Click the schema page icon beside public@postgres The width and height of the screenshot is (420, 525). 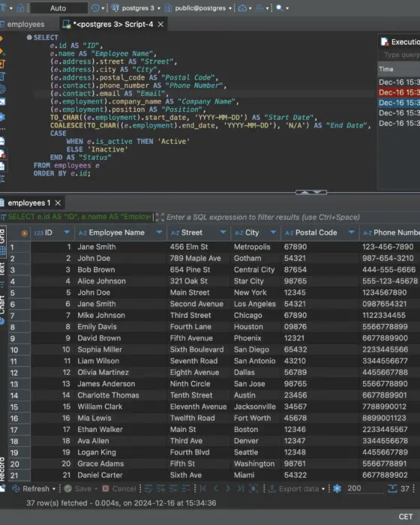point(169,8)
